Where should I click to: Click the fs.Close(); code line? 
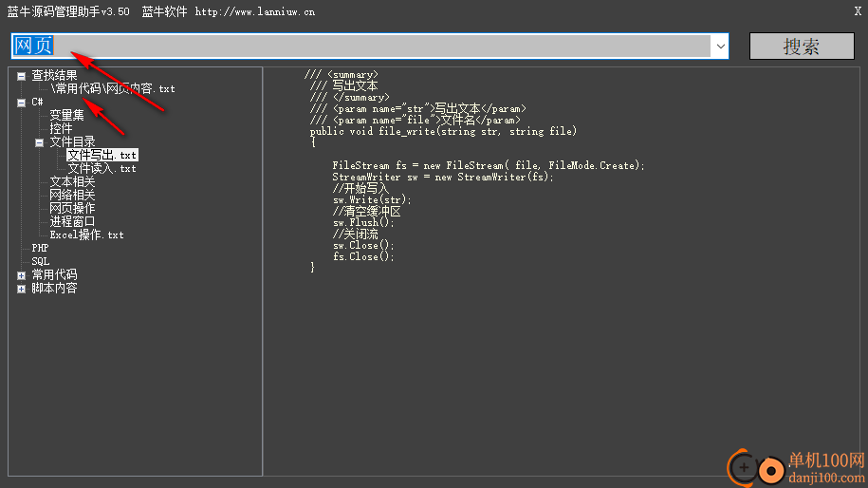[363, 257]
